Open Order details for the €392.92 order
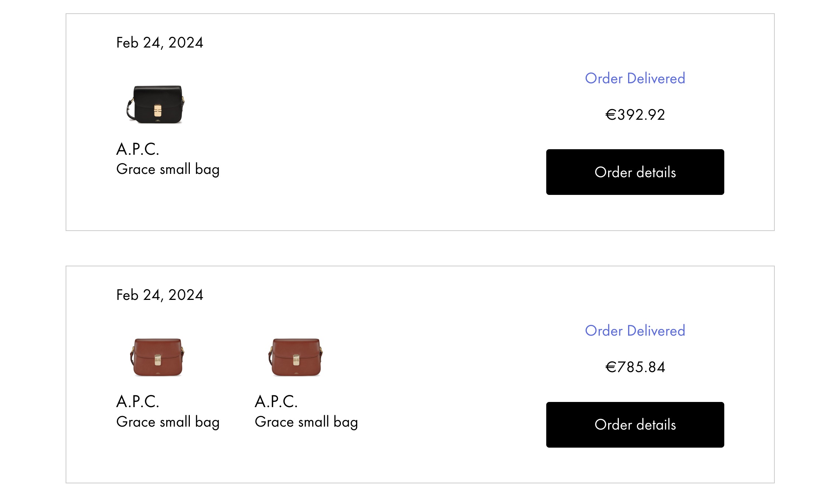The height and width of the screenshot is (504, 819). tap(635, 172)
